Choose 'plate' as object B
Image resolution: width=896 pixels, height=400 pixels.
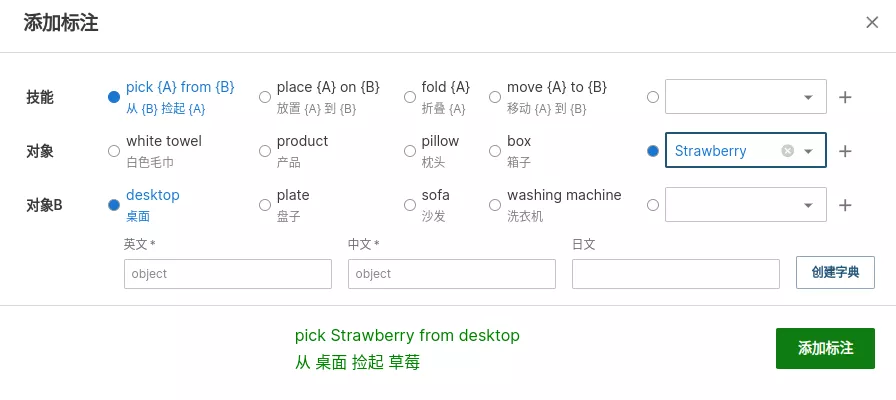pos(265,205)
